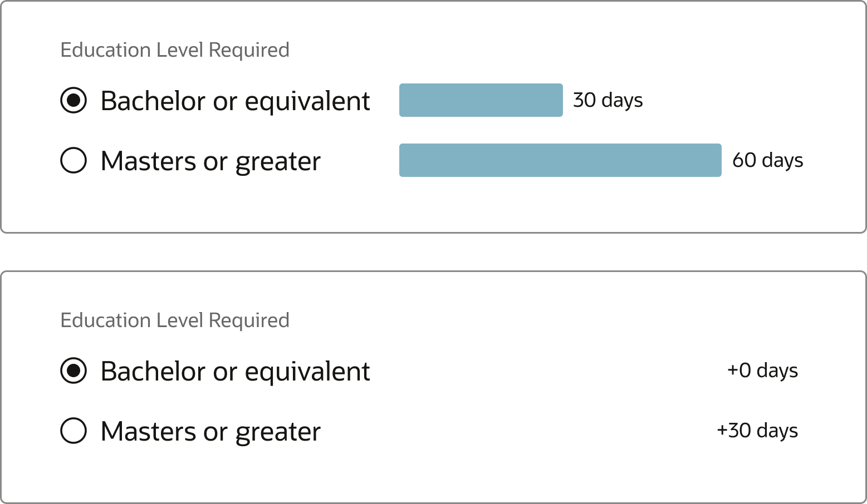This screenshot has height=504, width=867.
Task: Click the 60 days label
Action: [768, 161]
